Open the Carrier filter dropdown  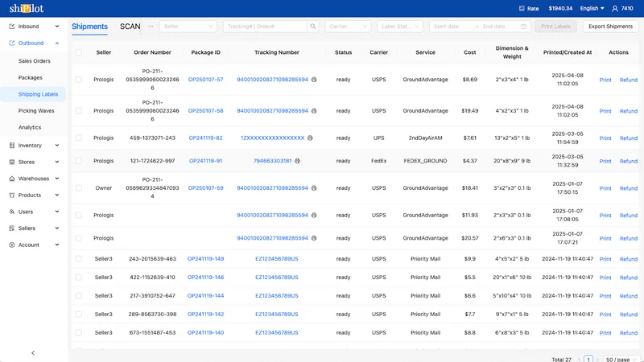348,27
